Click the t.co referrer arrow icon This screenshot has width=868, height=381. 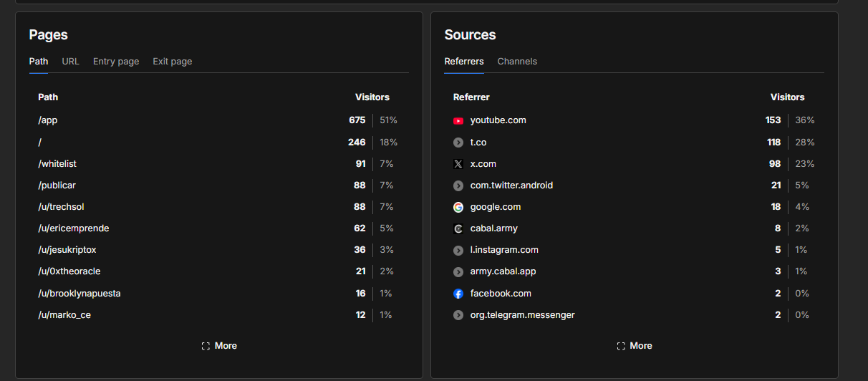[x=458, y=143]
